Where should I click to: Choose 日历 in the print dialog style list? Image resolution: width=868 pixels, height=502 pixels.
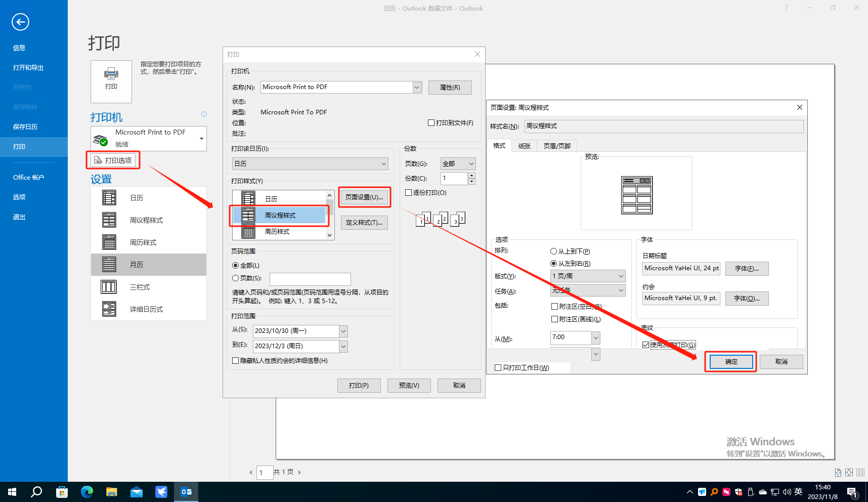pos(279,198)
